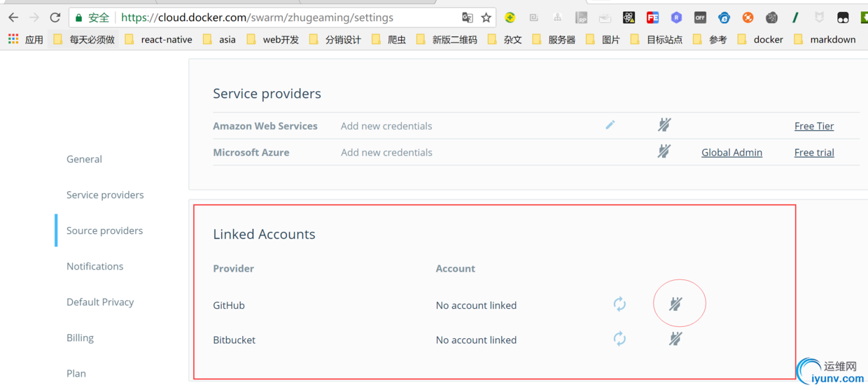This screenshot has width=868, height=390.
Task: Click Add new credentials for Microsoft Azure
Action: 386,152
